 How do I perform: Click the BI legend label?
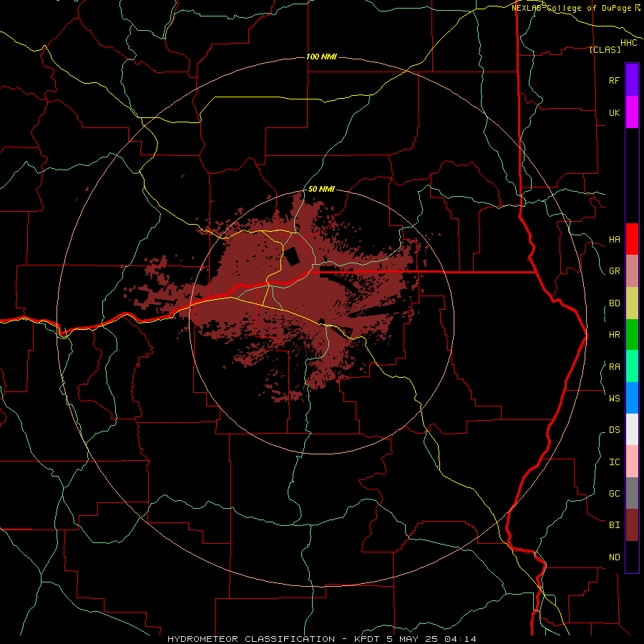coord(614,525)
